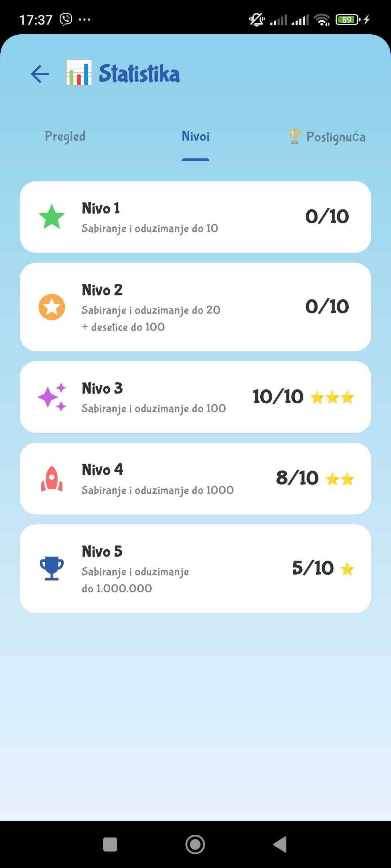
Task: Tap the purple sparkles icon for Nivo 3
Action: [52, 397]
